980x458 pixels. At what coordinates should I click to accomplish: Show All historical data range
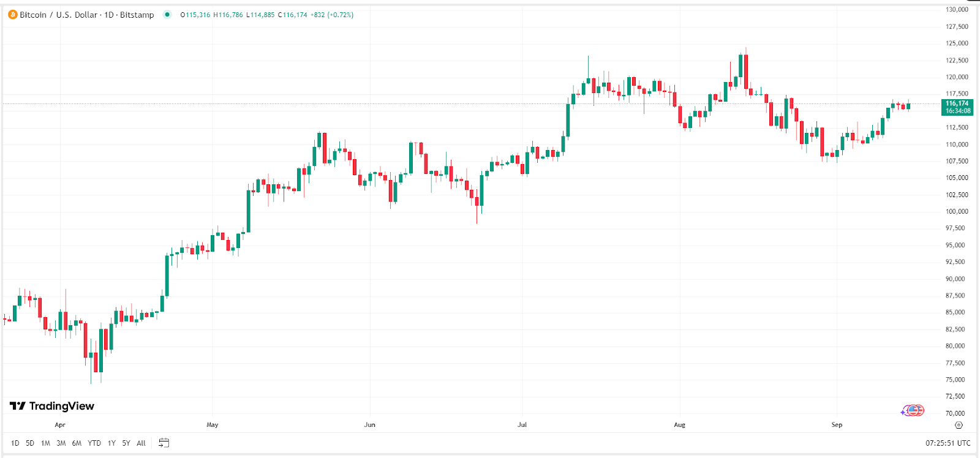point(141,443)
